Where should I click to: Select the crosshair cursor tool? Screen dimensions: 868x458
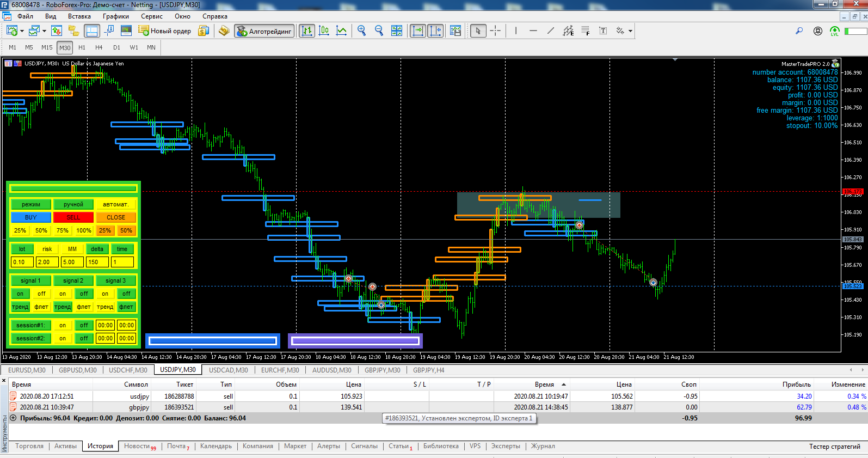[x=495, y=31]
